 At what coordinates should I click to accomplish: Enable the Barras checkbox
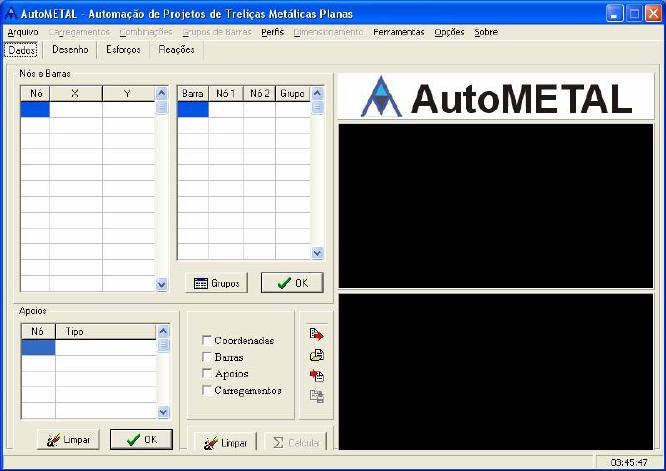point(207,357)
